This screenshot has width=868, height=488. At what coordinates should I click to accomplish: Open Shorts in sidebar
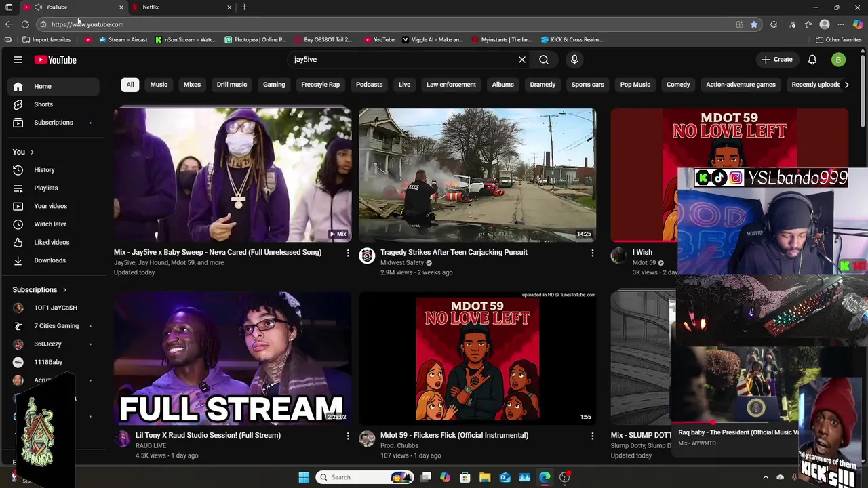pos(54,104)
